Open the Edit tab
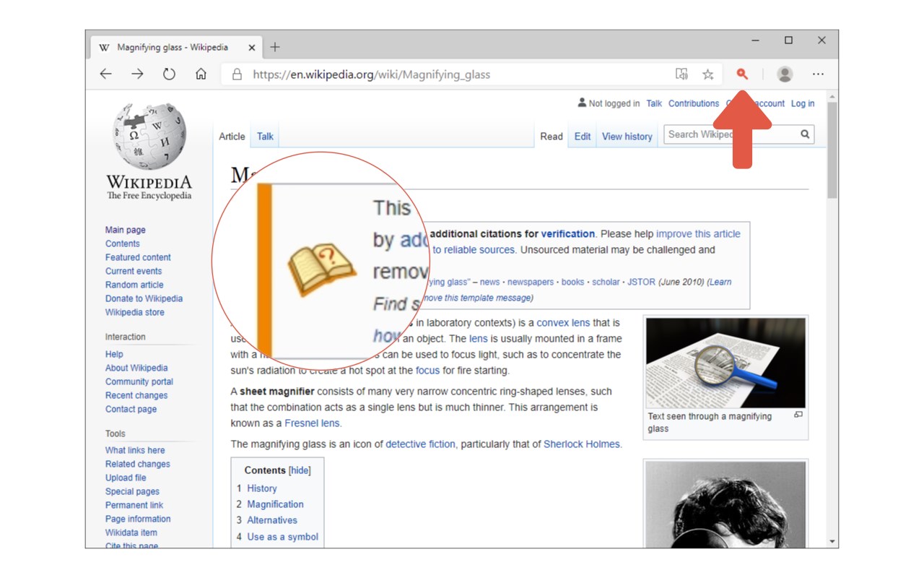This screenshot has height=578, width=924. click(583, 137)
